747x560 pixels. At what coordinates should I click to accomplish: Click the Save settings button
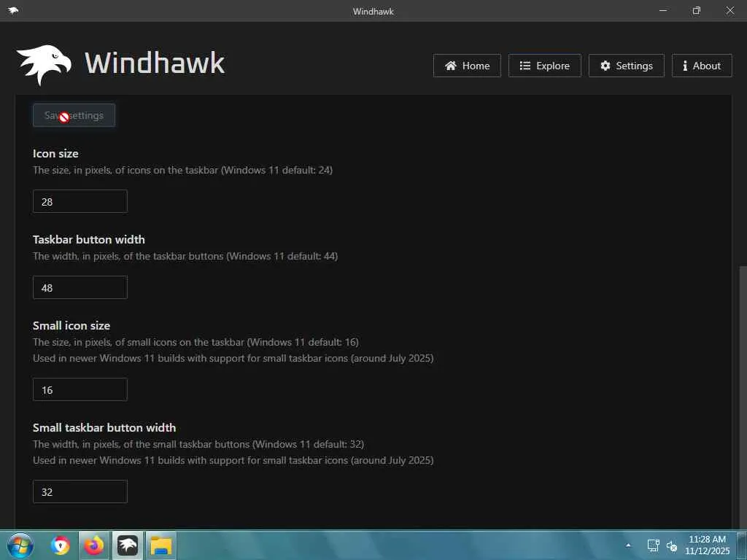pyautogui.click(x=74, y=115)
